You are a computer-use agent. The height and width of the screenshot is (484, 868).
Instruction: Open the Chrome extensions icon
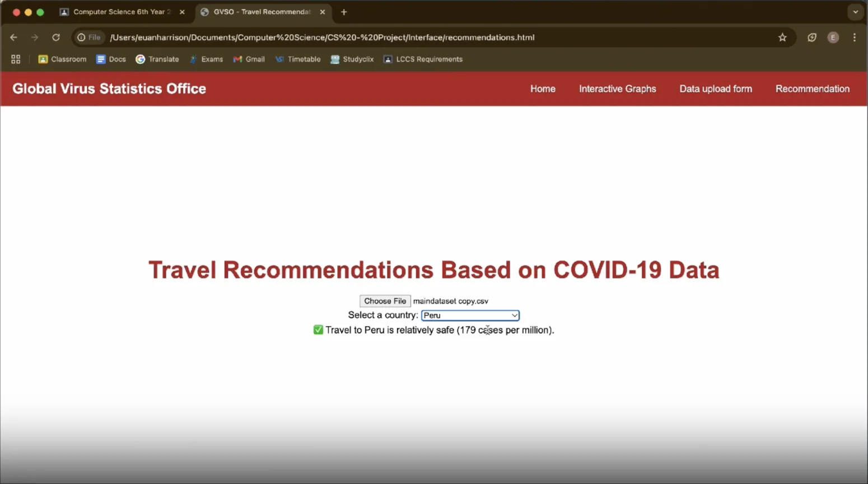point(812,38)
